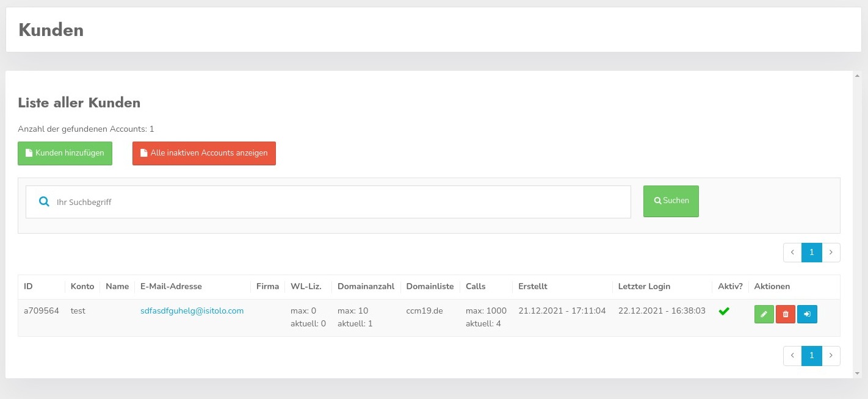Click the ID column header
Screen dimensions: 868x399
(28, 286)
